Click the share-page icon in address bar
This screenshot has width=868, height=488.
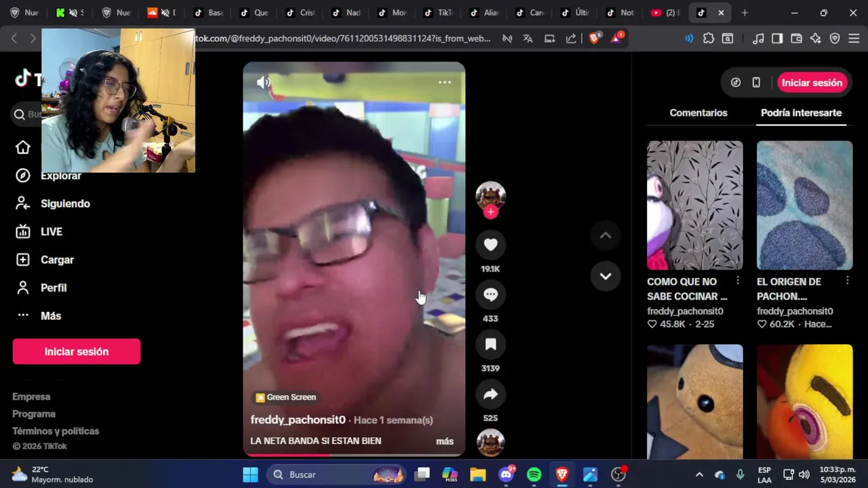pos(571,39)
